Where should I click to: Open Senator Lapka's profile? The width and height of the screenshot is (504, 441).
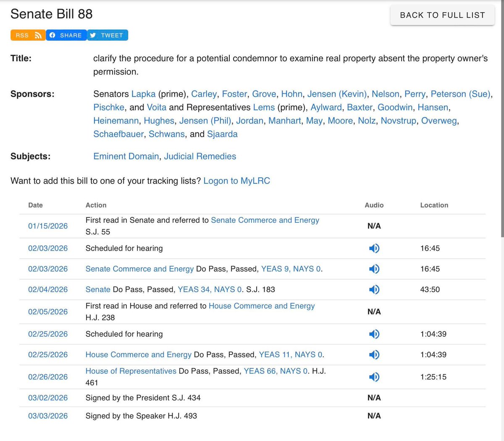coord(143,94)
